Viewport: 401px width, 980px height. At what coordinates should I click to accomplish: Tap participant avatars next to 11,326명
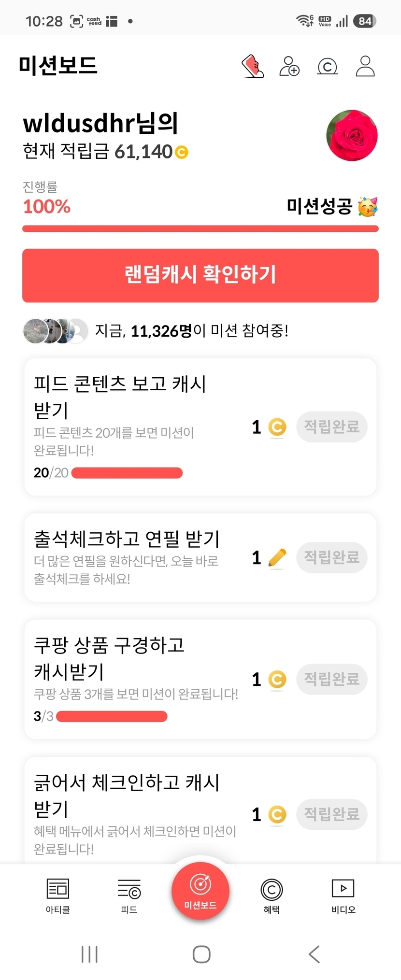point(56,331)
